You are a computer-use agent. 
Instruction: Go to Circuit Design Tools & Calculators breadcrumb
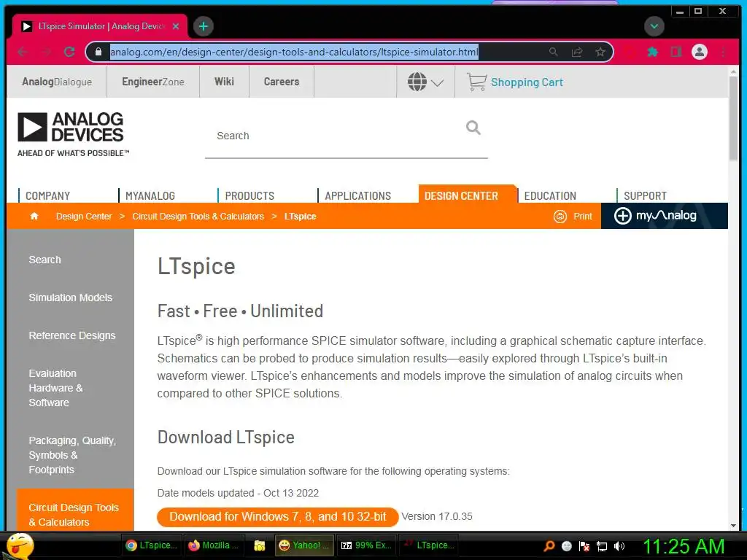198,216
